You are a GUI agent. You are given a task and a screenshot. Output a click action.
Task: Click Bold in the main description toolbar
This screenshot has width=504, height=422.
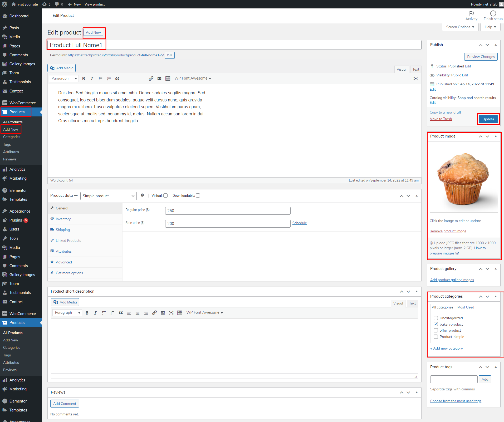point(84,78)
